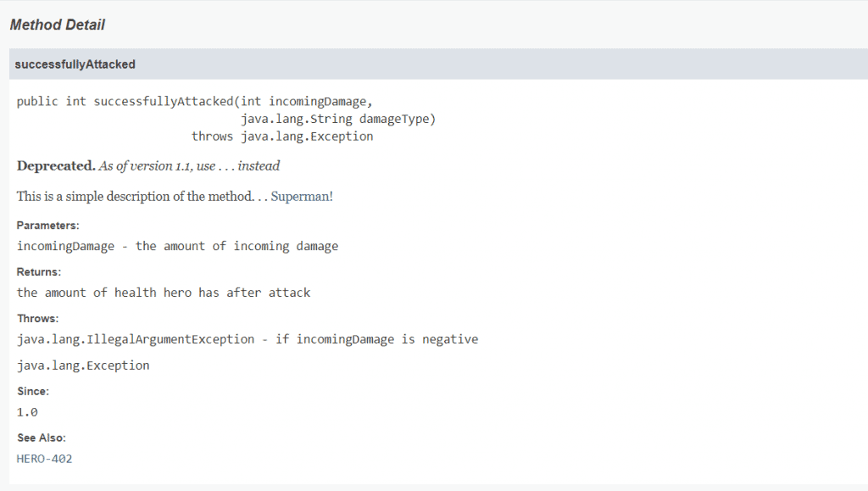Click the 1.0 version value
Image resolution: width=868 pixels, height=491 pixels.
[x=27, y=412]
